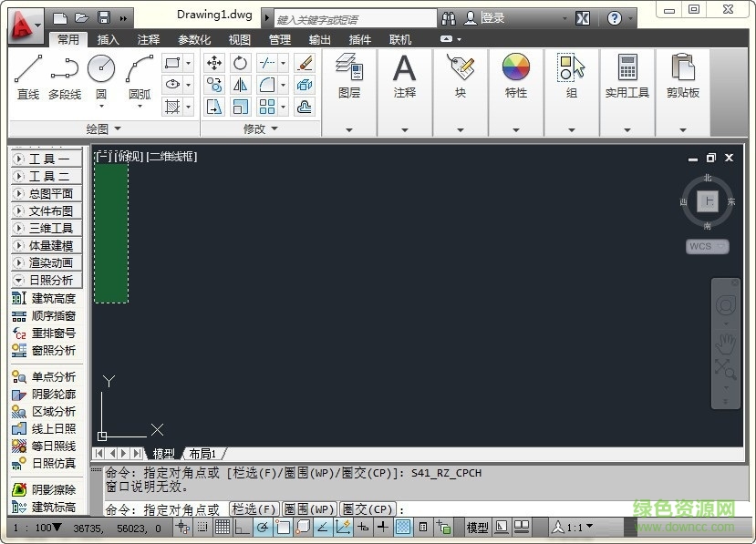756x544 pixels.
Task: Click the Mirror tool icon
Action: tap(240, 85)
